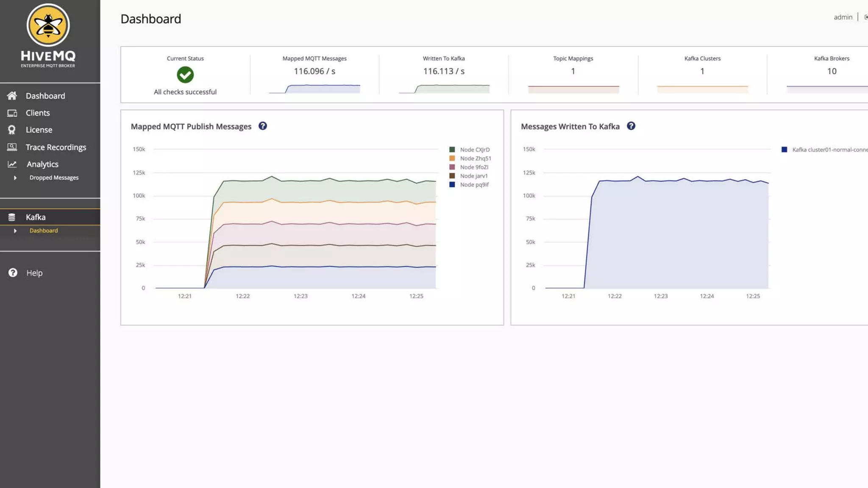Expand arrow beside Dropped Messages

point(15,178)
